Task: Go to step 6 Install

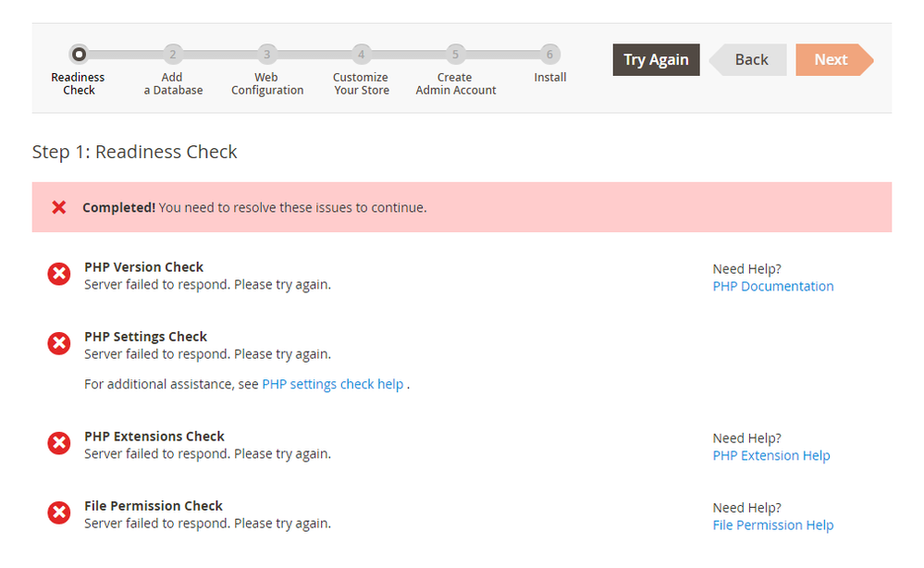Action: [549, 55]
